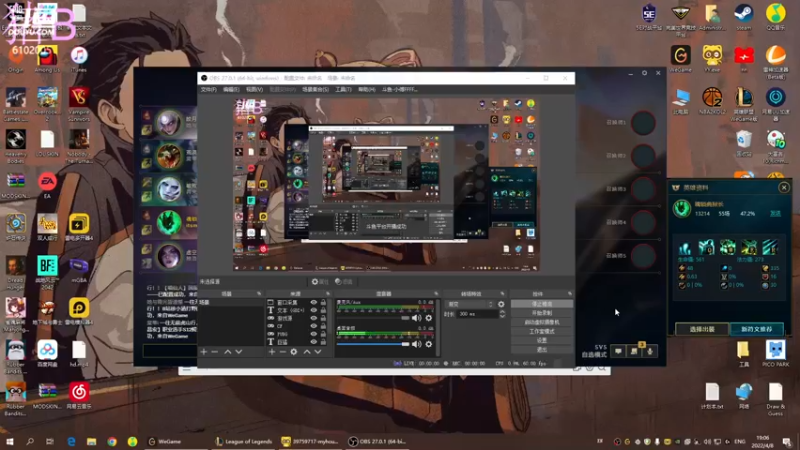Open the Edit menu in OBS
The width and height of the screenshot is (800, 450).
(x=231, y=89)
